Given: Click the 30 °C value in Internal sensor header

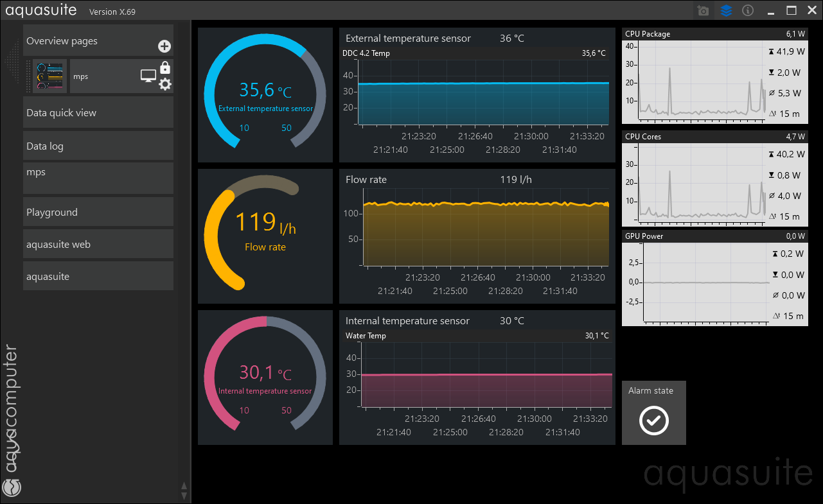Looking at the screenshot, I should [x=512, y=321].
